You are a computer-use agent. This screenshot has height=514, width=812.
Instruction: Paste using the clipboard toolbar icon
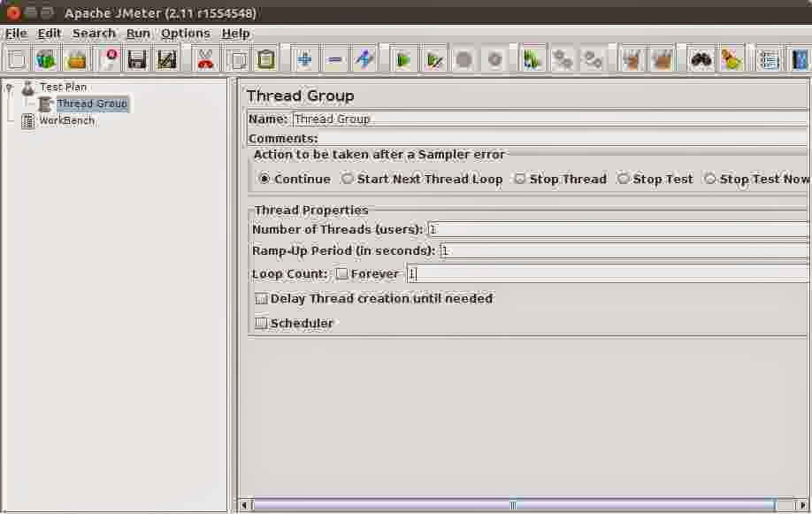tap(266, 60)
